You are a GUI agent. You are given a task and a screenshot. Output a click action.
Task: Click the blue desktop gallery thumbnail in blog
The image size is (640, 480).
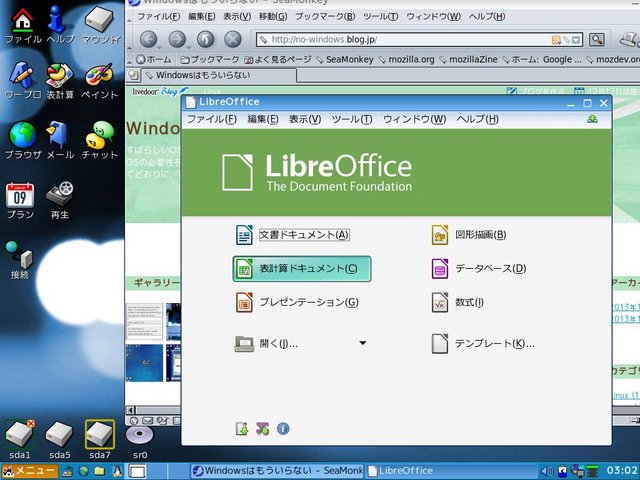pos(144,362)
